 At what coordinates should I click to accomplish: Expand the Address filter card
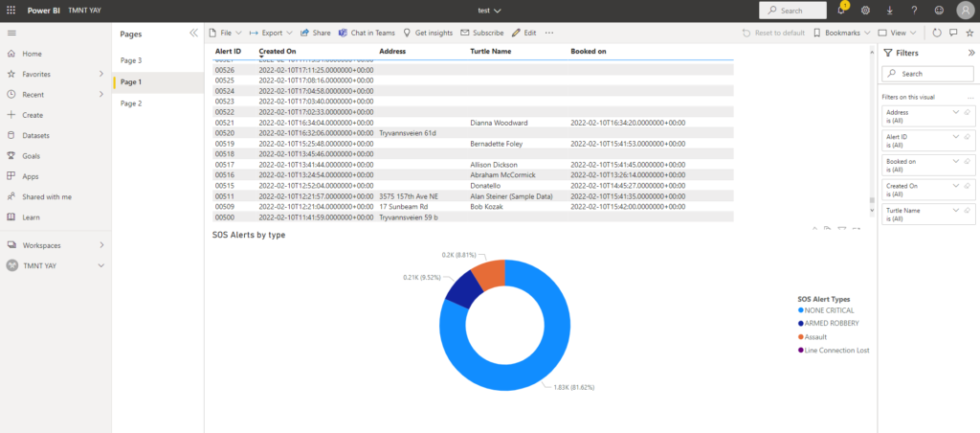pos(955,112)
